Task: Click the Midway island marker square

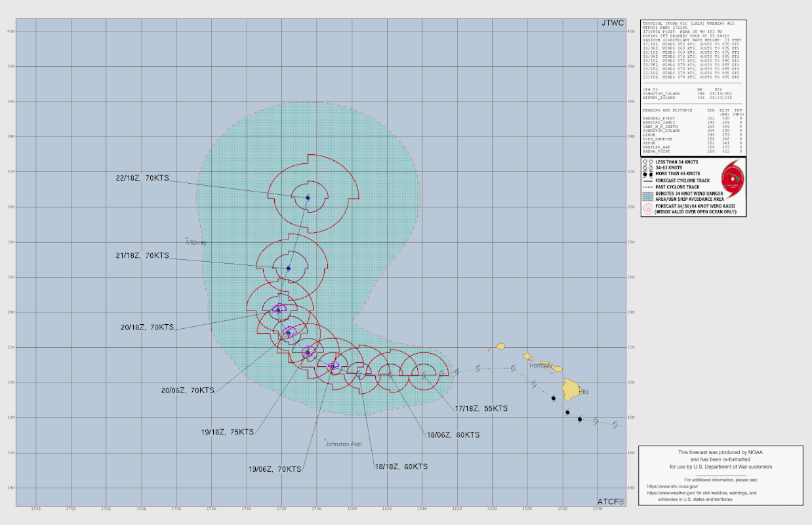Action: click(186, 238)
